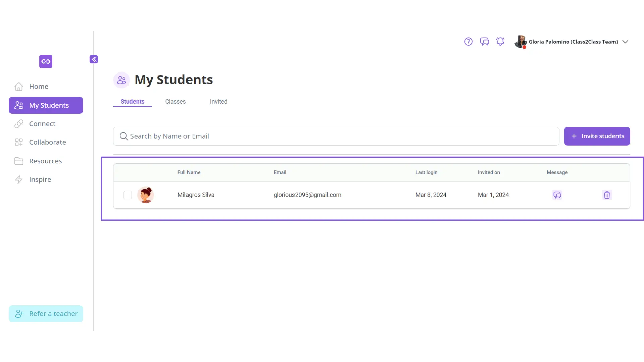Screen dimensions: 644x362
Task: Click the name Milagros Silva
Action: [x=196, y=195]
